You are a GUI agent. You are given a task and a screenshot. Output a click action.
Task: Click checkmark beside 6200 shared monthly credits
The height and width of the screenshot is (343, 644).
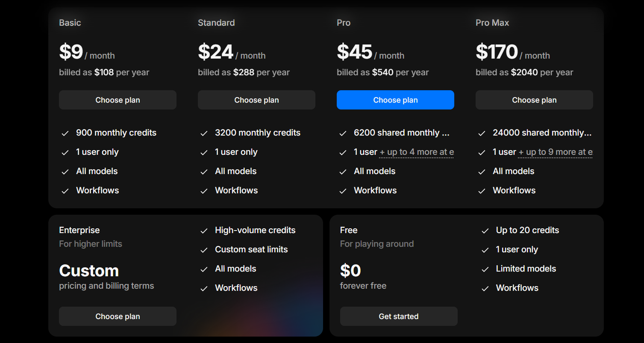point(343,133)
